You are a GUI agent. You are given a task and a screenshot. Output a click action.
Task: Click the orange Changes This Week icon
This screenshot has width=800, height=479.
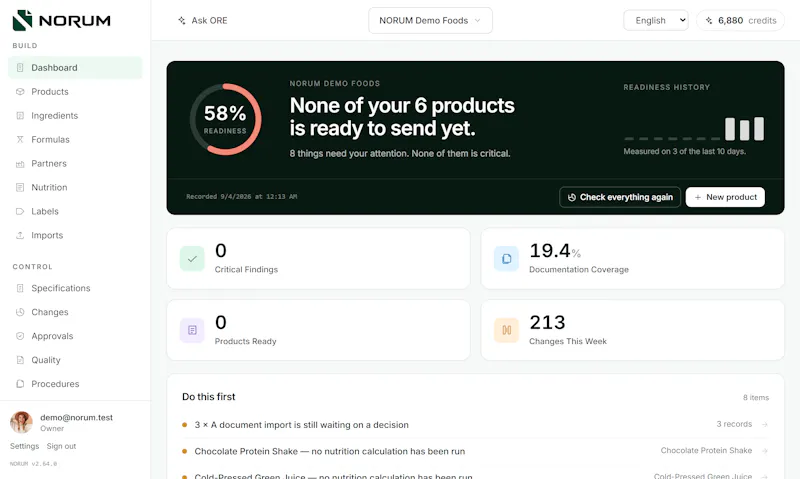click(x=507, y=330)
